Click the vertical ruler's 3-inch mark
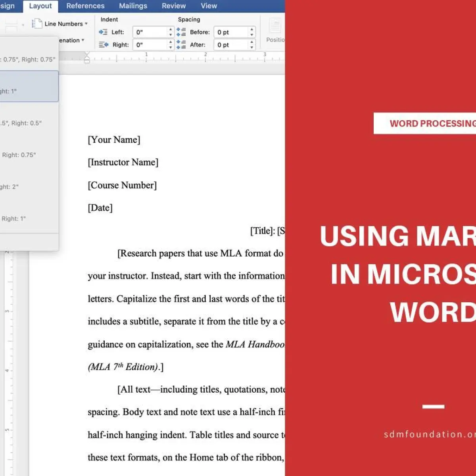 coord(7,311)
